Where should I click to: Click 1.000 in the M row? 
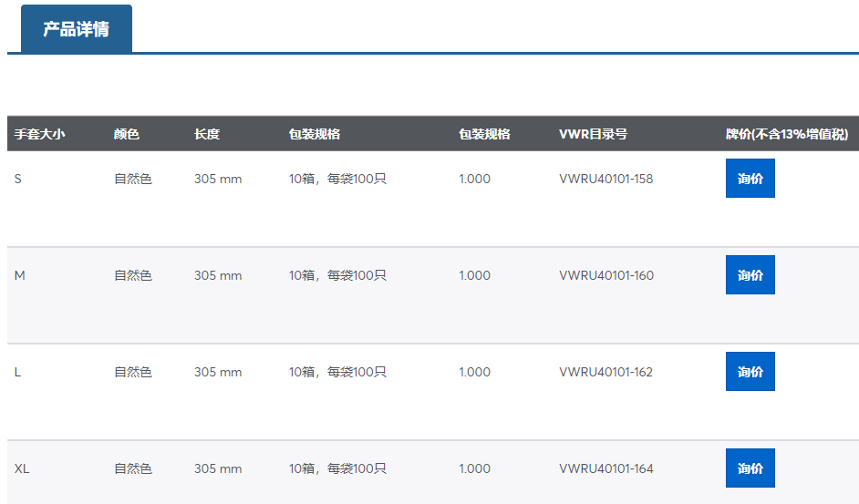[474, 275]
